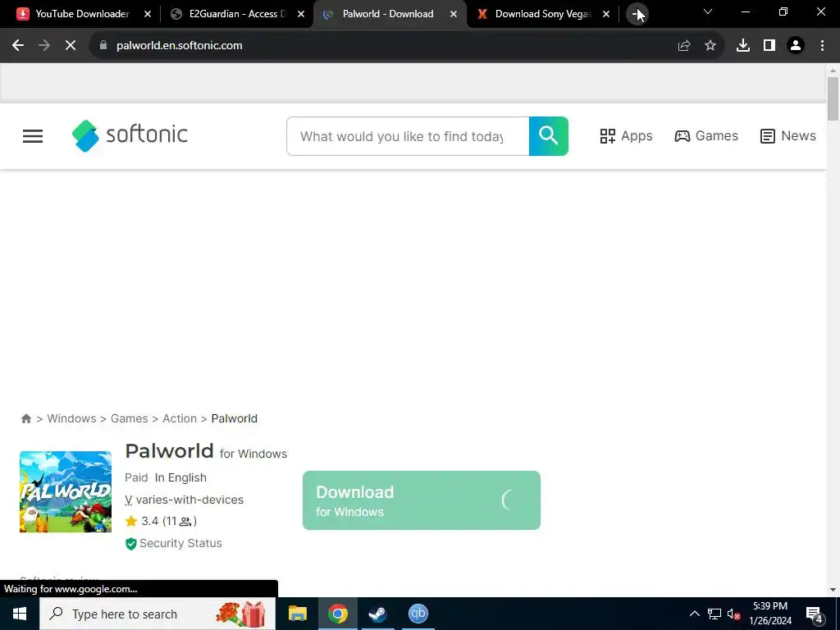Open the clock and date
840x630 pixels.
[770, 614]
